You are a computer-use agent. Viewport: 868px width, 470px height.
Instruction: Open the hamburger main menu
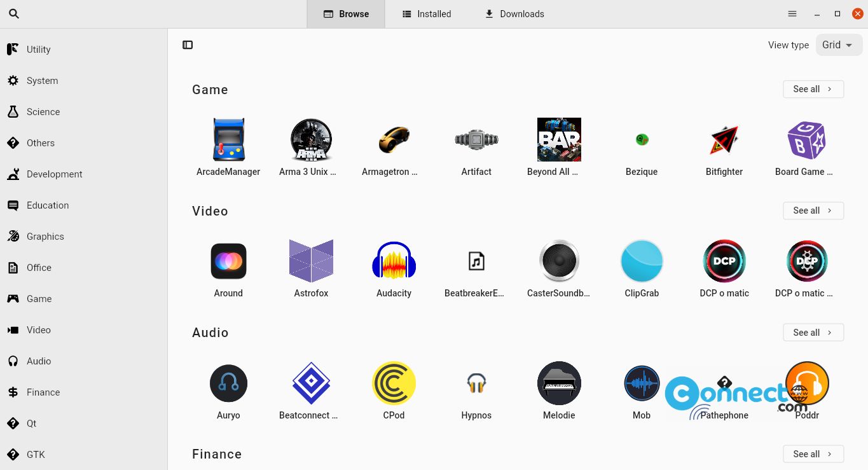tap(792, 13)
